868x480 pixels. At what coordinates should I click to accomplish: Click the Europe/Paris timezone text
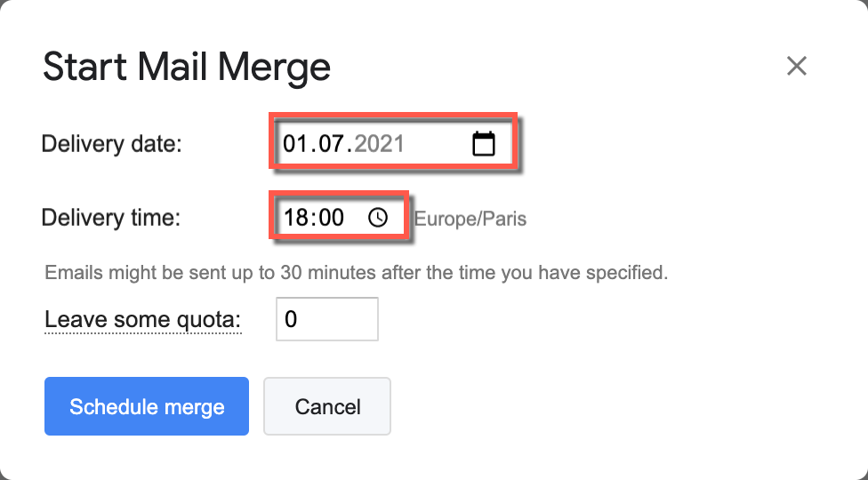pyautogui.click(x=470, y=219)
